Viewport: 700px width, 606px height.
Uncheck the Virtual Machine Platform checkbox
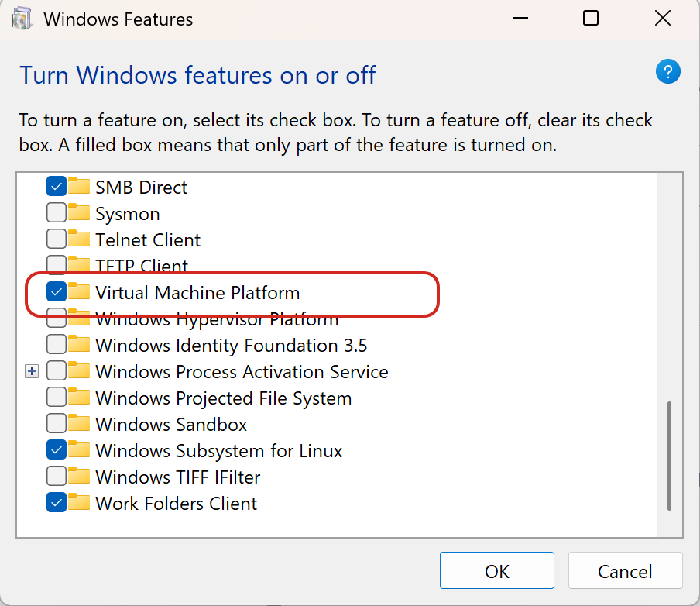[57, 292]
